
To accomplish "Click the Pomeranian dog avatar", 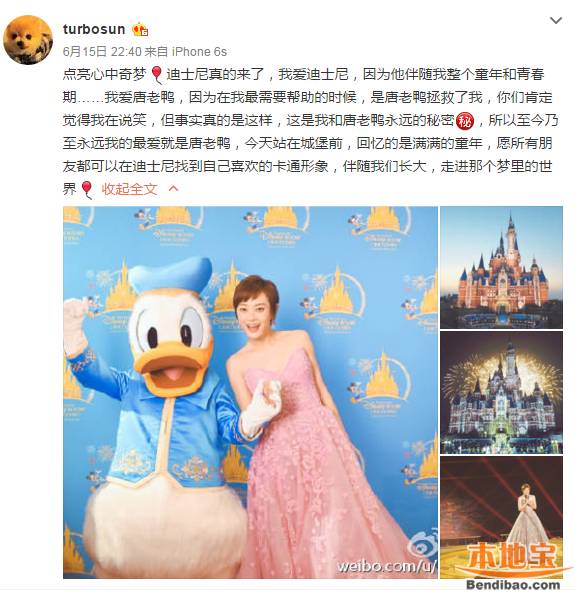I will click(x=28, y=40).
